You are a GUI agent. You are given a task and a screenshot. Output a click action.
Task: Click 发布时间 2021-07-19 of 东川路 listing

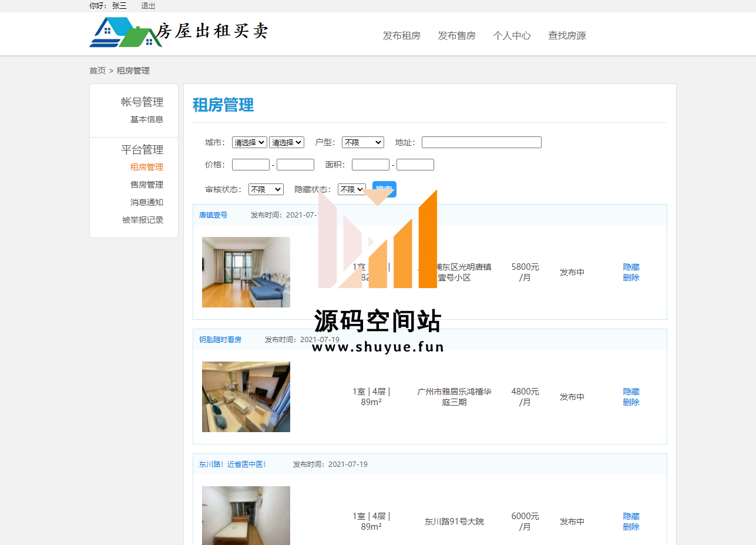(330, 464)
